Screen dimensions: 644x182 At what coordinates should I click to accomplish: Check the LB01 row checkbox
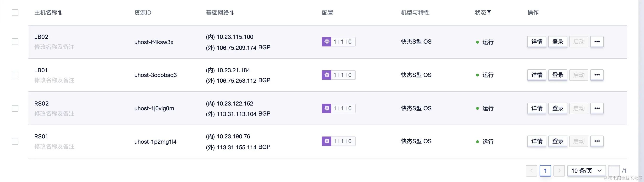pos(15,75)
